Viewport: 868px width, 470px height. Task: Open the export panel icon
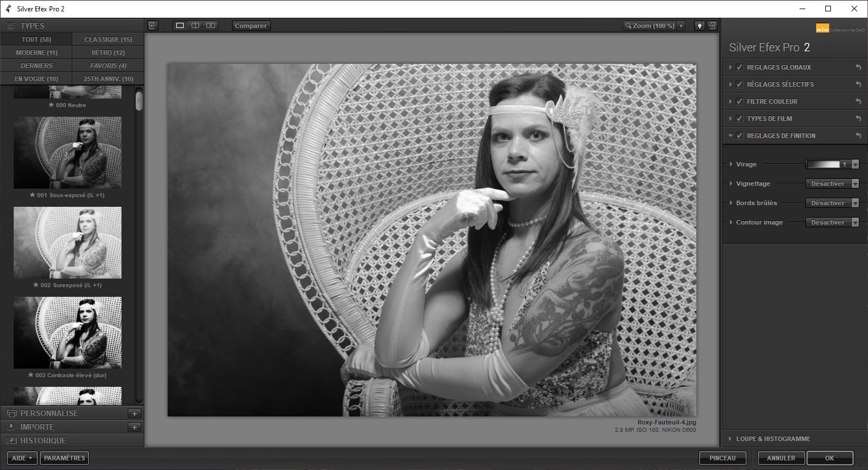[712, 26]
